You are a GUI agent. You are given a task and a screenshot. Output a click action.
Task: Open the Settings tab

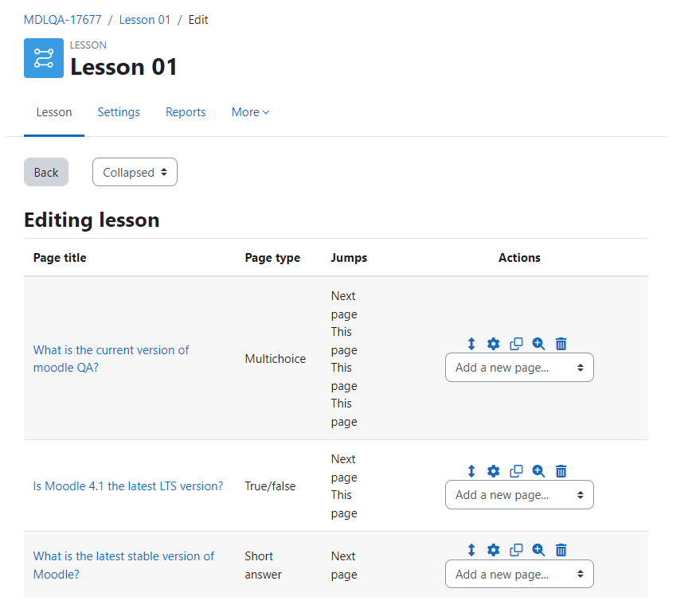click(x=119, y=112)
